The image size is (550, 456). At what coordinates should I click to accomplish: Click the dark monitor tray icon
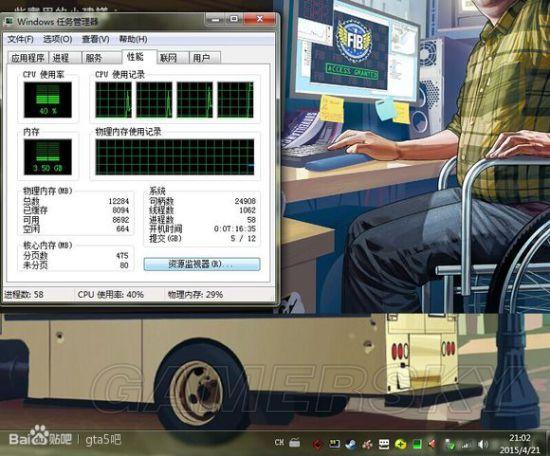click(334, 444)
